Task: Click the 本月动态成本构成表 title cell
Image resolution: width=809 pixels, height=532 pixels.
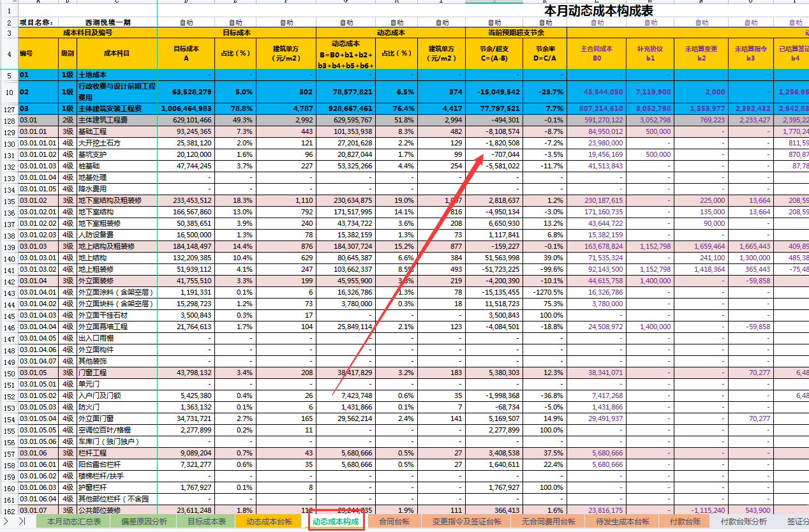Action: click(598, 11)
